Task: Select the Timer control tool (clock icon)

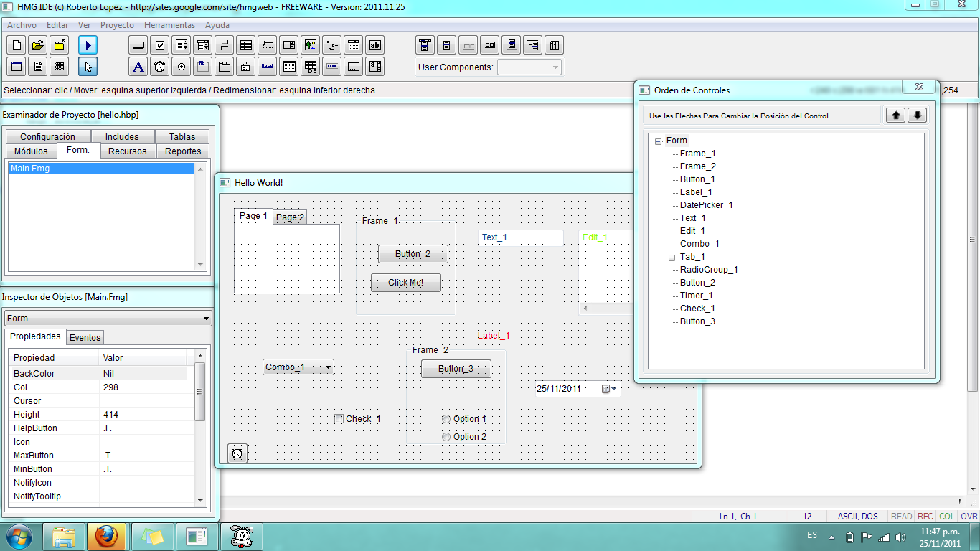Action: point(159,65)
